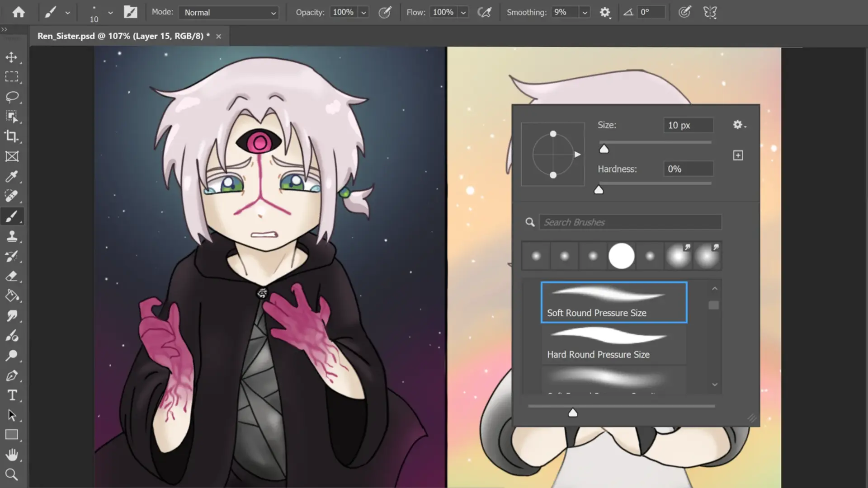Viewport: 868px width, 488px height.
Task: Open the Brush Settings panel toggle
Action: pos(130,12)
